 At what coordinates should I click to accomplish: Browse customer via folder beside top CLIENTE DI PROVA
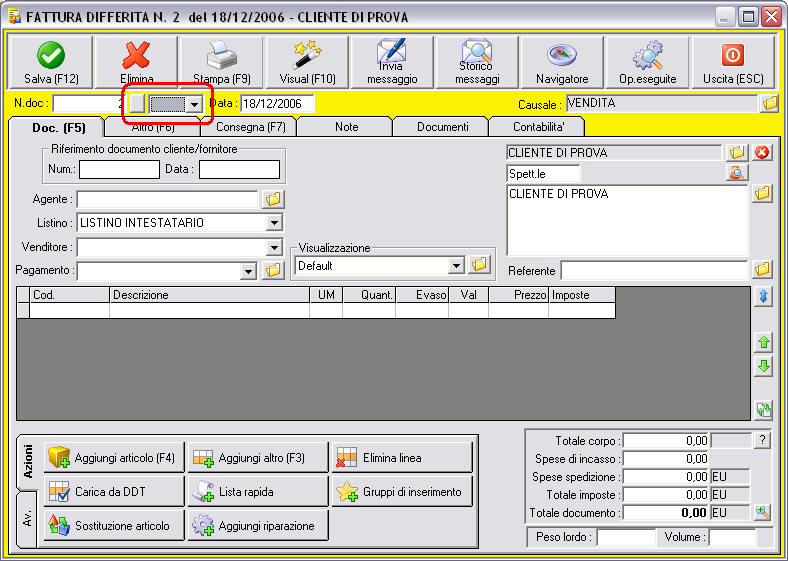pyautogui.click(x=737, y=152)
